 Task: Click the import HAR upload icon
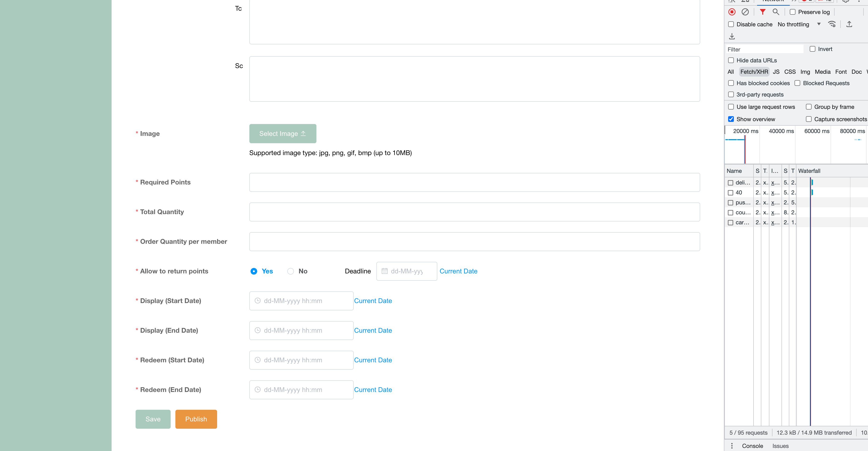coord(849,24)
